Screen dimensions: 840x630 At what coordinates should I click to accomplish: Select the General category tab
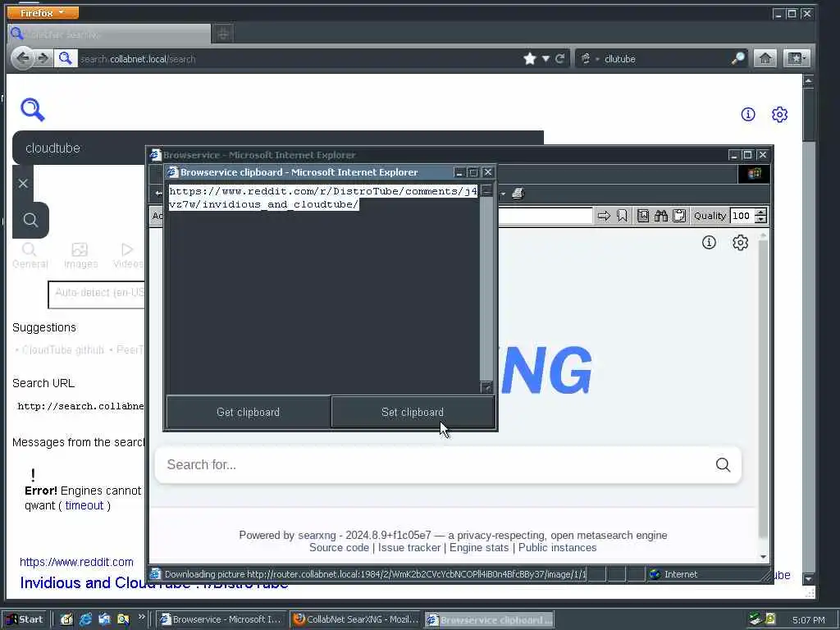(30, 256)
